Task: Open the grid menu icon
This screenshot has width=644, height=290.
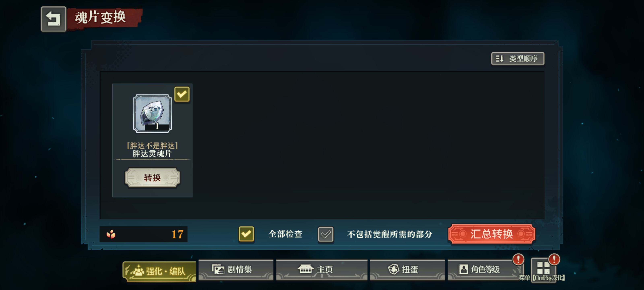Action: (544, 268)
